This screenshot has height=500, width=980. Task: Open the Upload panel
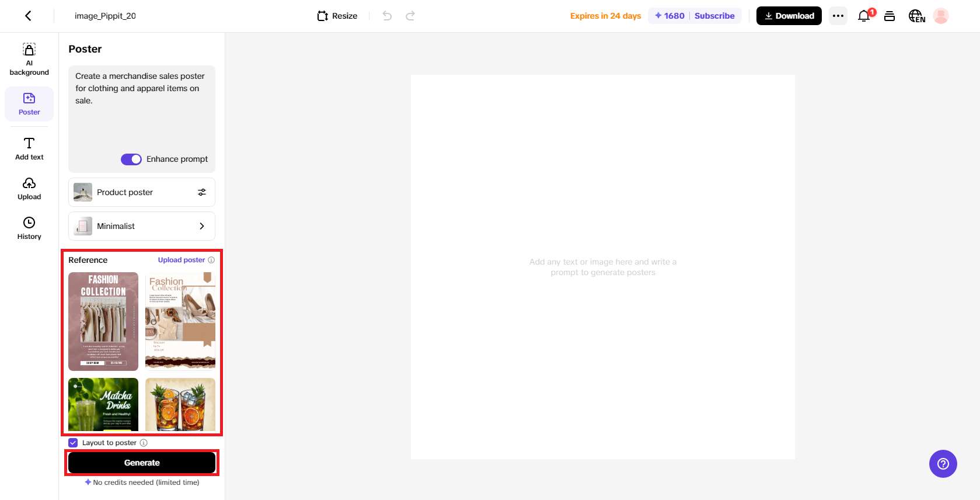click(29, 188)
